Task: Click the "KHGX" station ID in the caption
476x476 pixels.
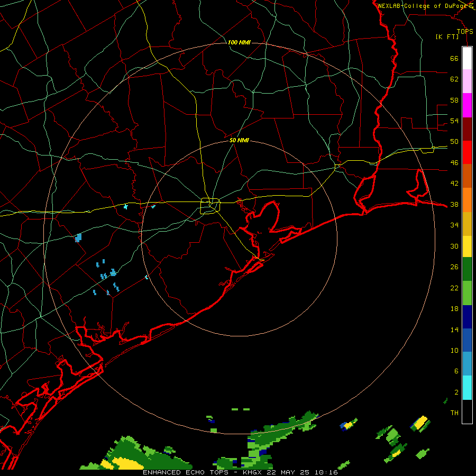Action: click(x=253, y=472)
